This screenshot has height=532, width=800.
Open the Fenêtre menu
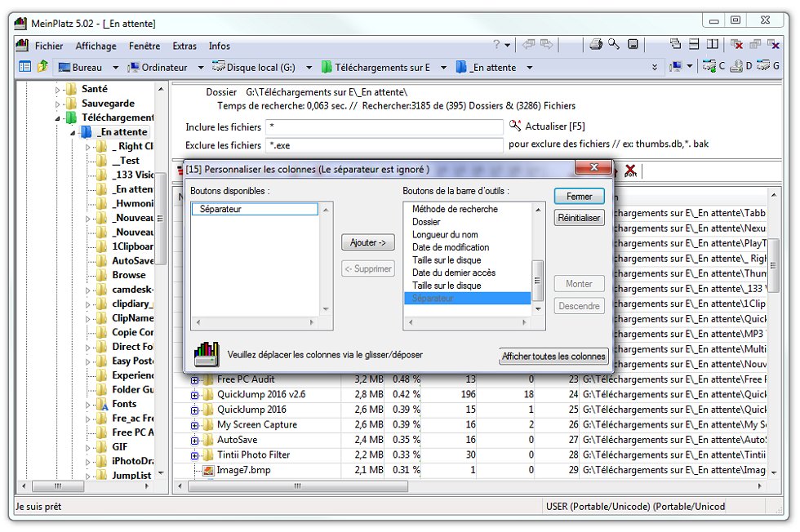[x=144, y=46]
